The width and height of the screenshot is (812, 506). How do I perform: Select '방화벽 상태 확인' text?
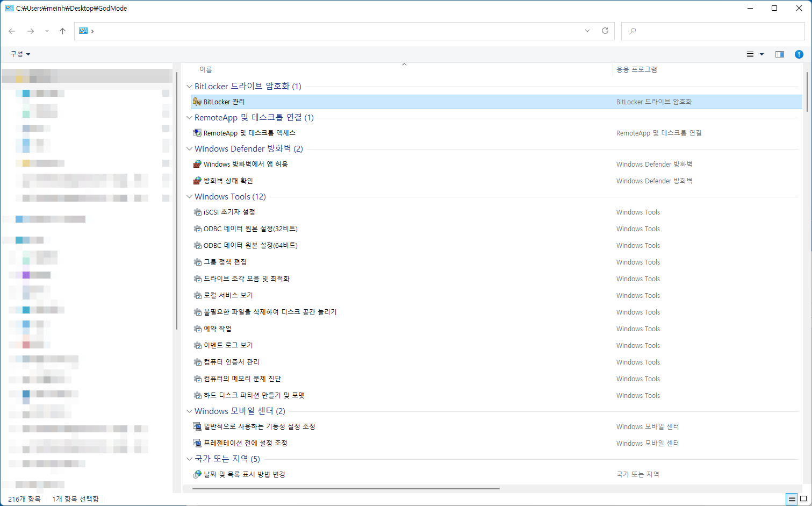coord(228,181)
